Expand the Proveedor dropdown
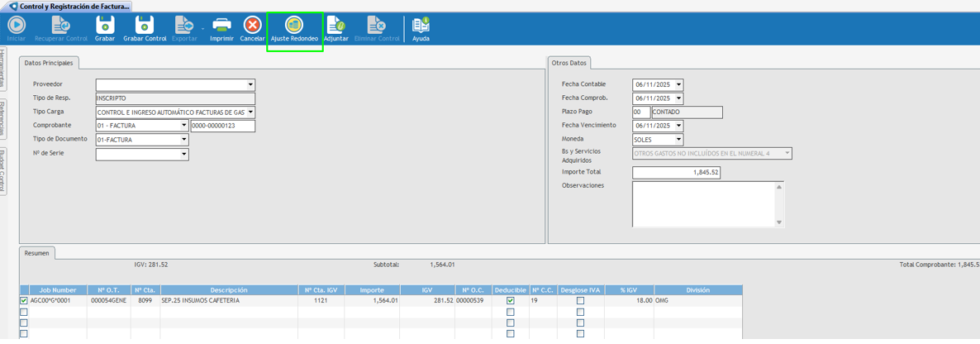The width and height of the screenshot is (980, 344). [x=250, y=85]
